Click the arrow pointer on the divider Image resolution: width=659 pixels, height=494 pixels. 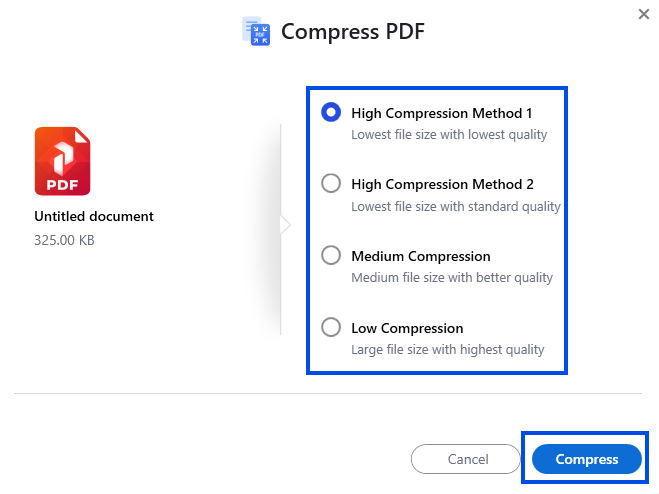285,225
